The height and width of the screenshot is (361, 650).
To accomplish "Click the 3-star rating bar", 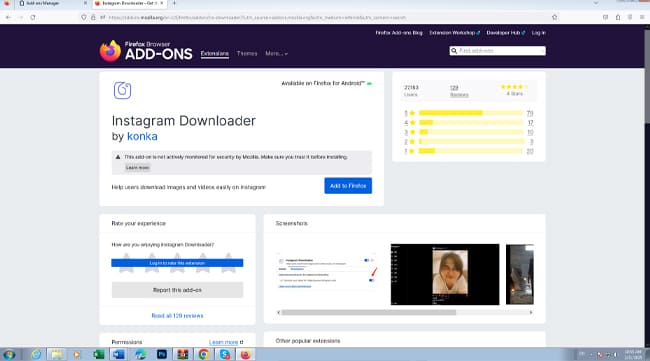I will pos(471,132).
